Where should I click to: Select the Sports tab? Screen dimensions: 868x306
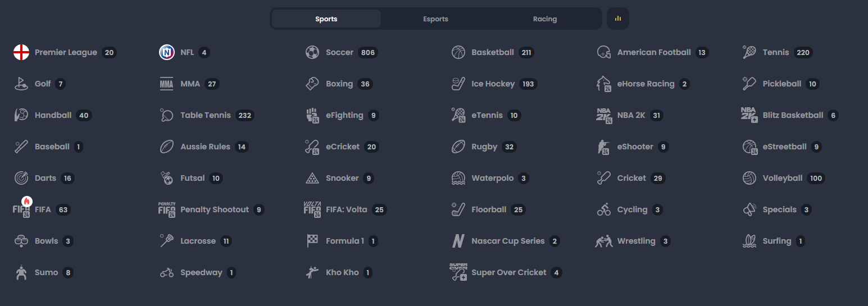coord(326,19)
